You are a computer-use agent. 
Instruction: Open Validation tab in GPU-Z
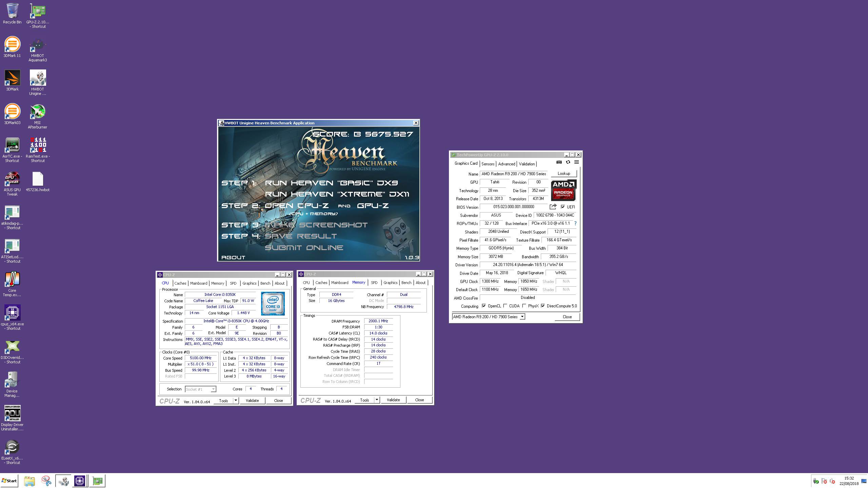(527, 164)
